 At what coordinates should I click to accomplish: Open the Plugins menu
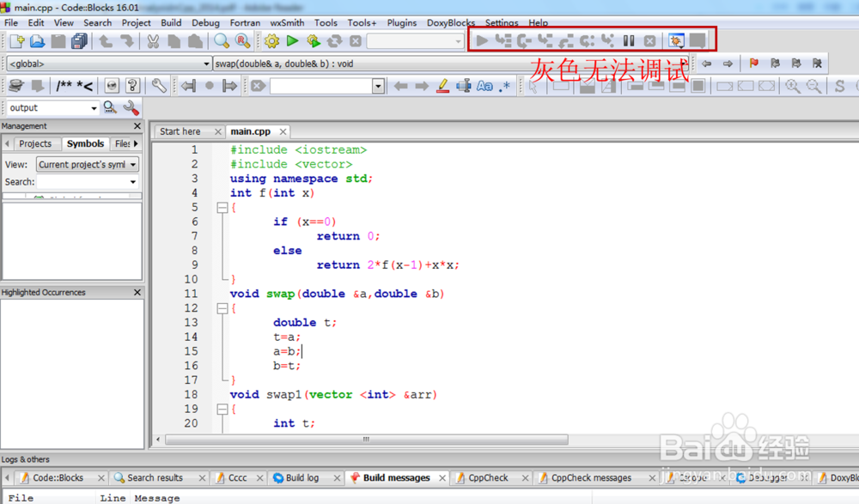tap(401, 22)
